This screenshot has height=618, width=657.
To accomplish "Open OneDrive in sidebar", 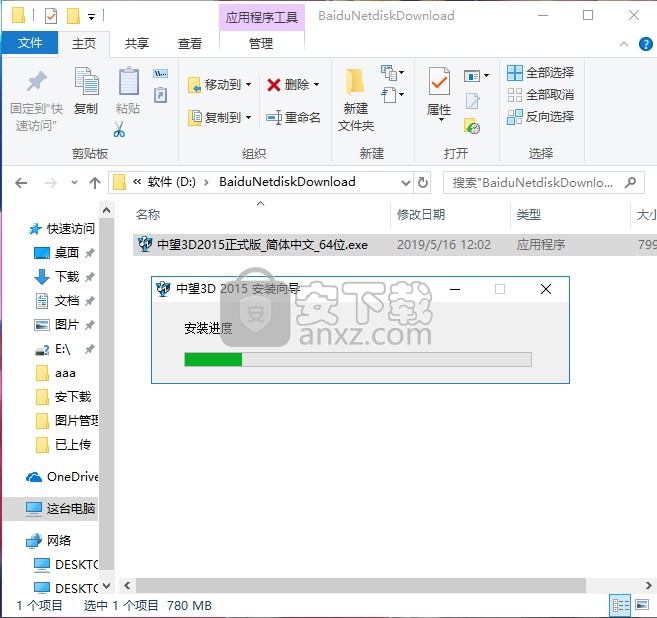I will pos(62,476).
